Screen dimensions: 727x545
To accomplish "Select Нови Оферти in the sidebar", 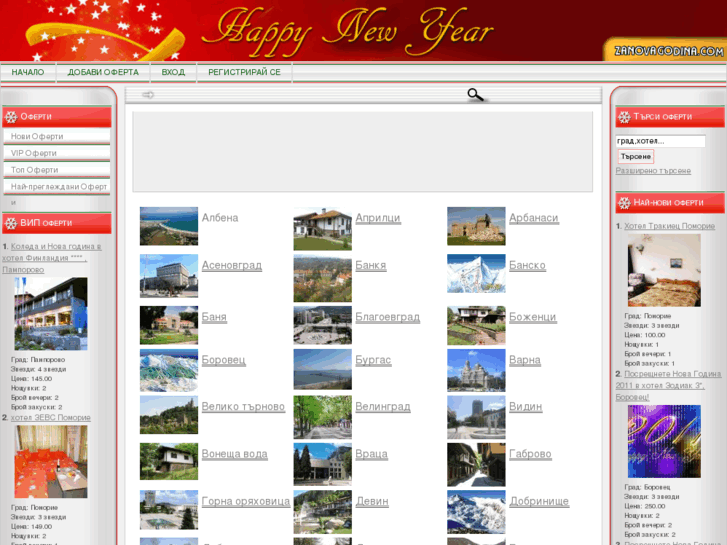I will (x=57, y=136).
